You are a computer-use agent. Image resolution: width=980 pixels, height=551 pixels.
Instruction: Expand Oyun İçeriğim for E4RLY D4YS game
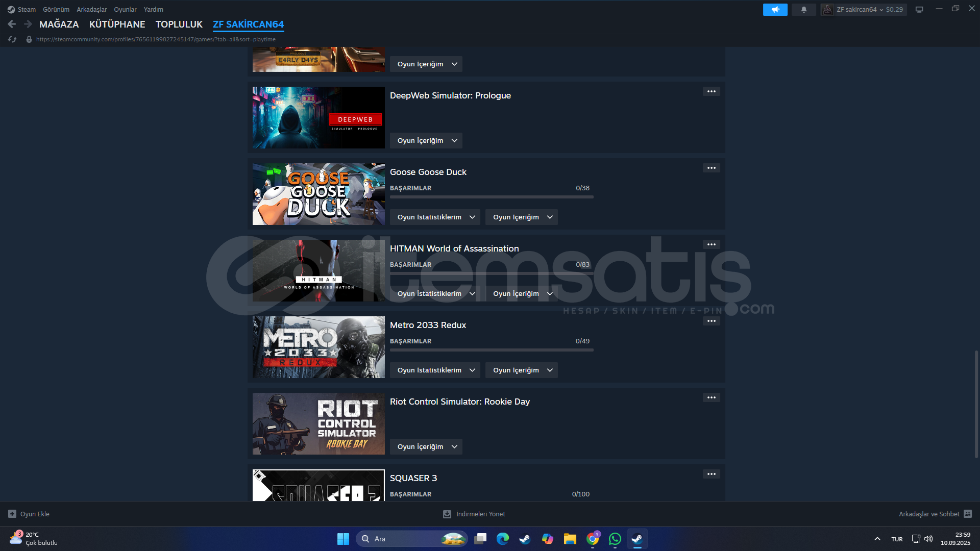tap(426, 64)
